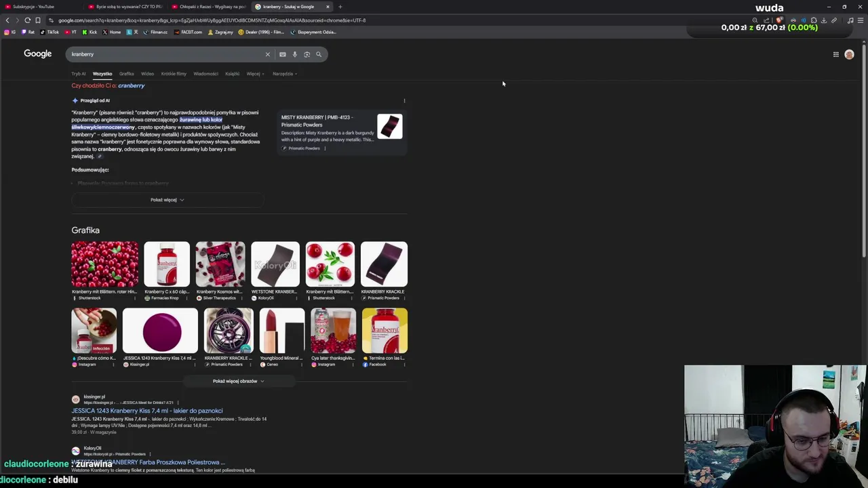Select the Wideo search tab
The height and width of the screenshot is (488, 868).
coord(147,74)
